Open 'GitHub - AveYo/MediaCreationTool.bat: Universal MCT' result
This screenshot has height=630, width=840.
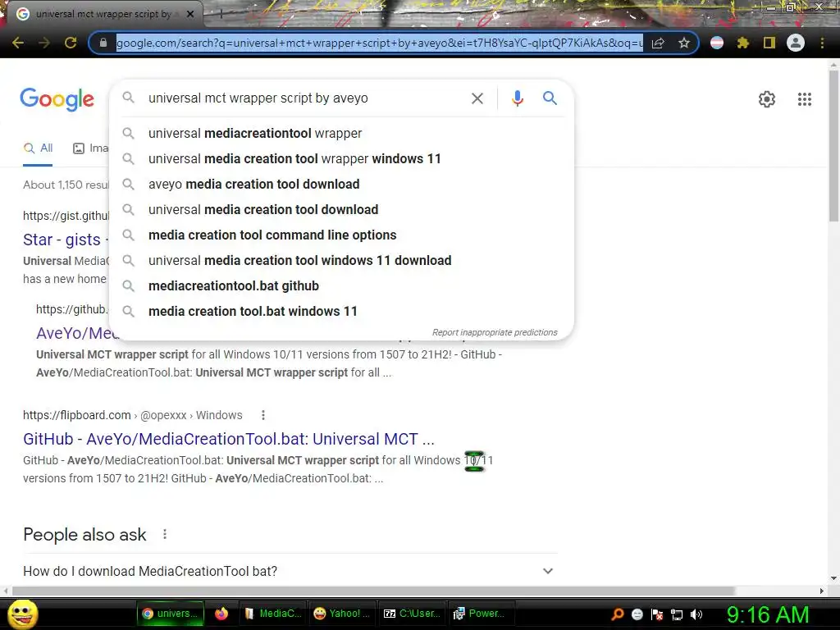click(229, 440)
